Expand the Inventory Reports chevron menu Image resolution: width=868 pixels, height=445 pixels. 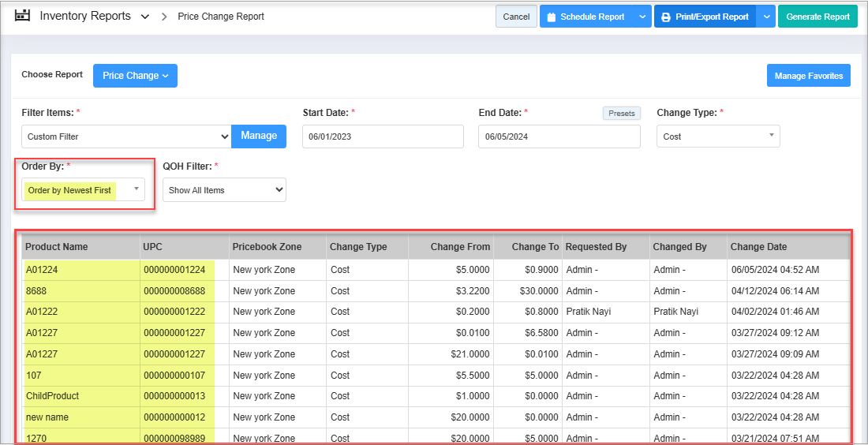[145, 17]
